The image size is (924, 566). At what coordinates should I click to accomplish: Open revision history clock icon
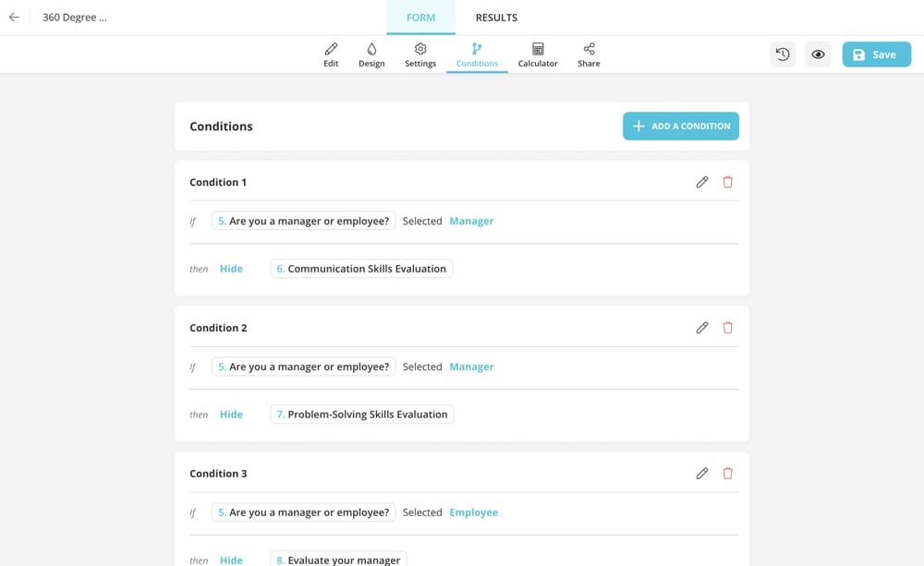click(x=783, y=54)
